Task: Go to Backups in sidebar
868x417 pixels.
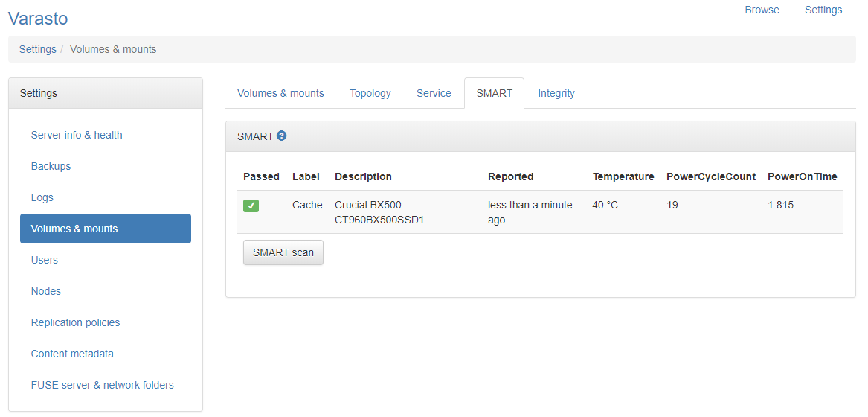Action: (x=51, y=166)
